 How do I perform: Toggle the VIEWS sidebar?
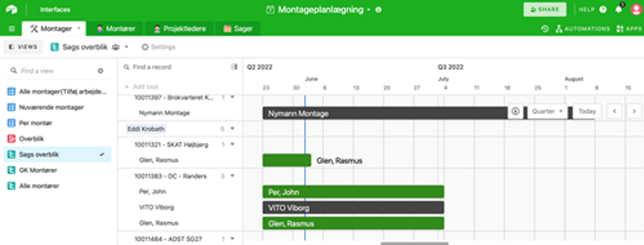tap(23, 47)
